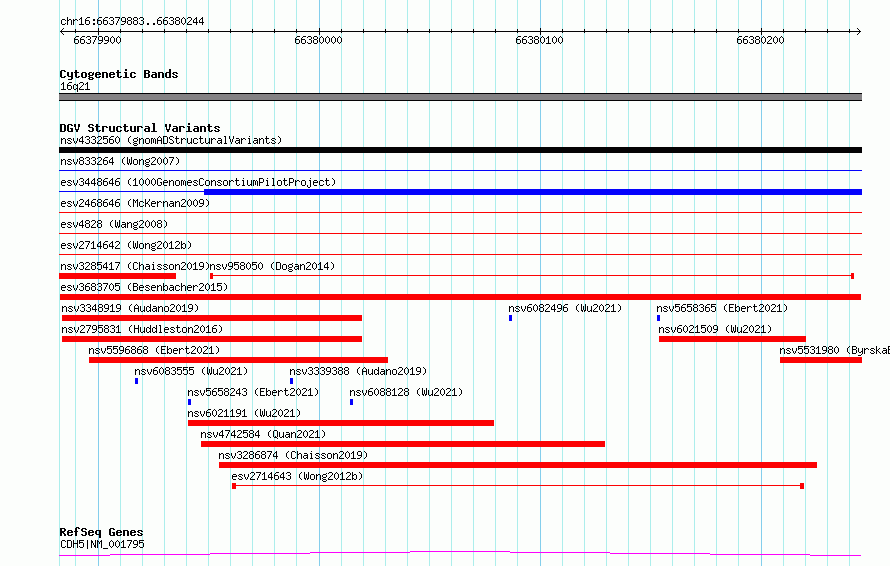The height and width of the screenshot is (566, 890).
Task: Click the thin nsv958050 variant line
Action: click(532, 276)
